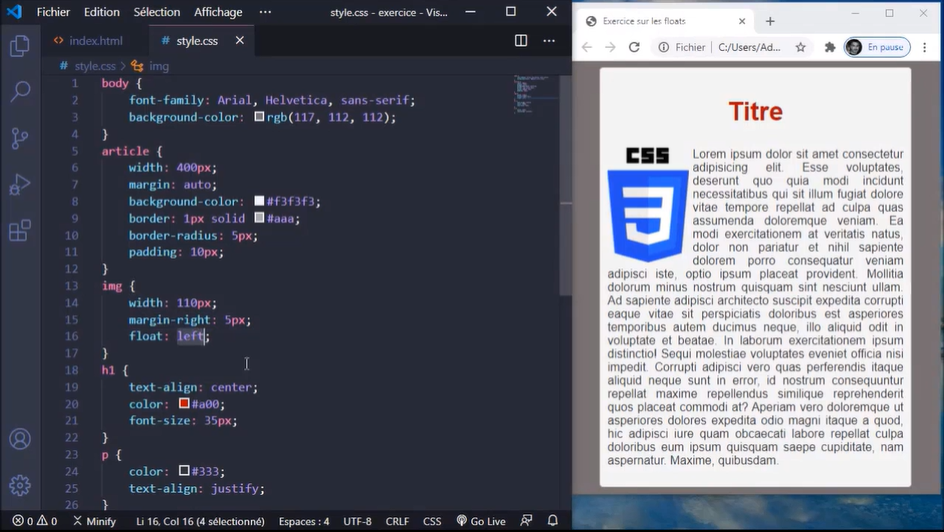Open the Edition menu
Viewport: 944px width, 532px height.
pyautogui.click(x=102, y=12)
